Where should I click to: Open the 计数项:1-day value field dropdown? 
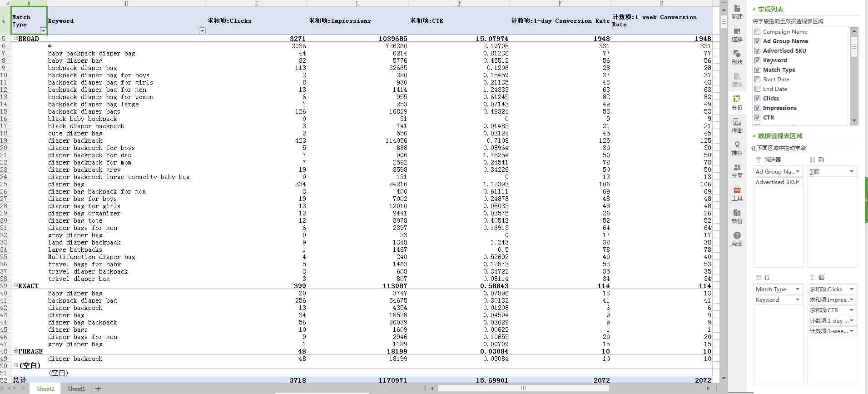[852, 320]
